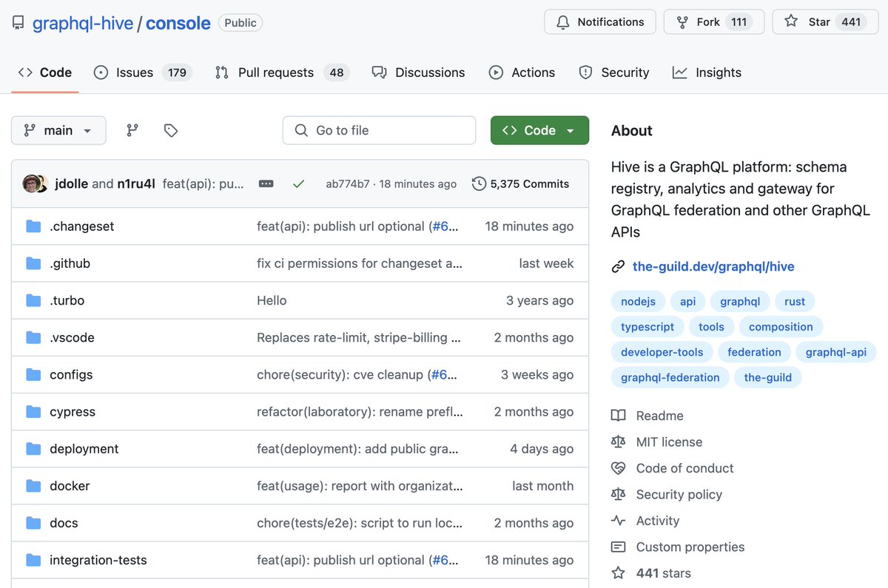
Task: Switch to the Issues tab
Action: 143,72
